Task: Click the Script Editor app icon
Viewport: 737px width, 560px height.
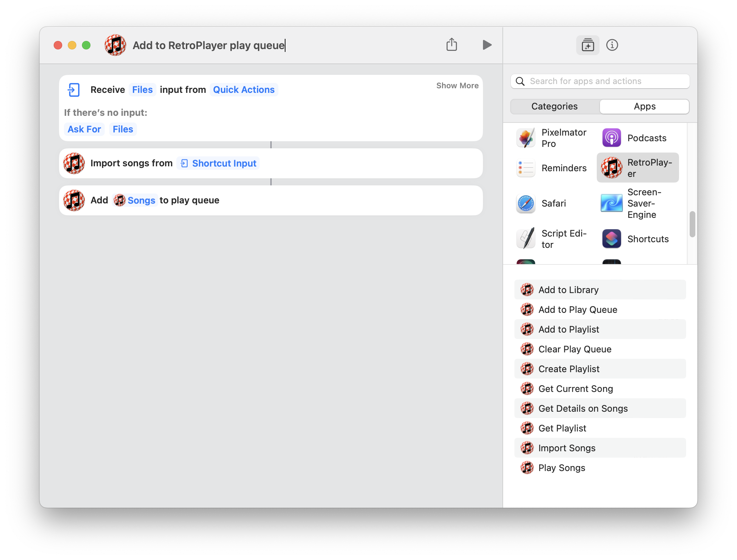Action: point(525,238)
